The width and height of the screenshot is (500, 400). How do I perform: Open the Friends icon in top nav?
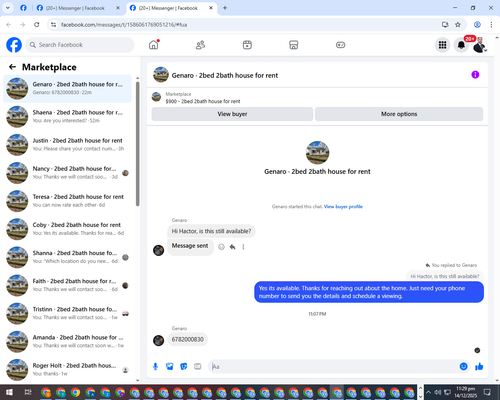pos(200,45)
